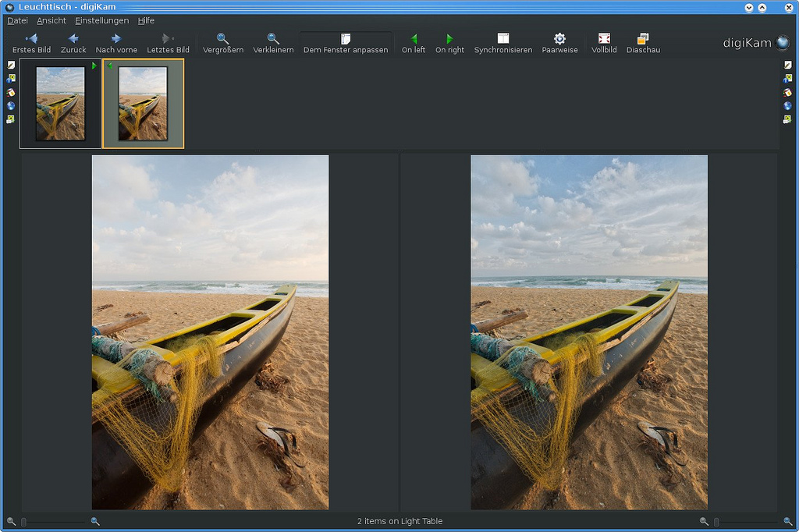Expand the right sidebar globe geolocation tab

point(787,105)
